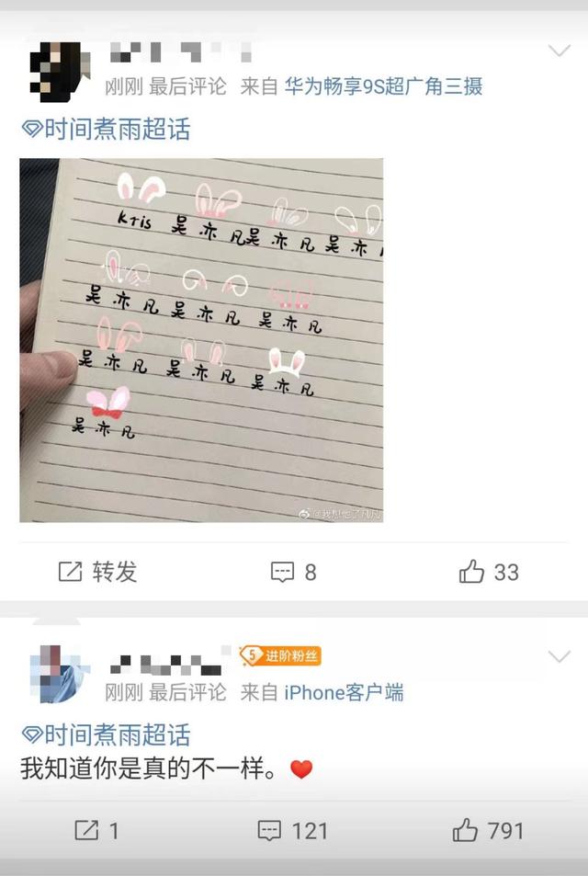View the notebook handwriting photo

[201, 340]
